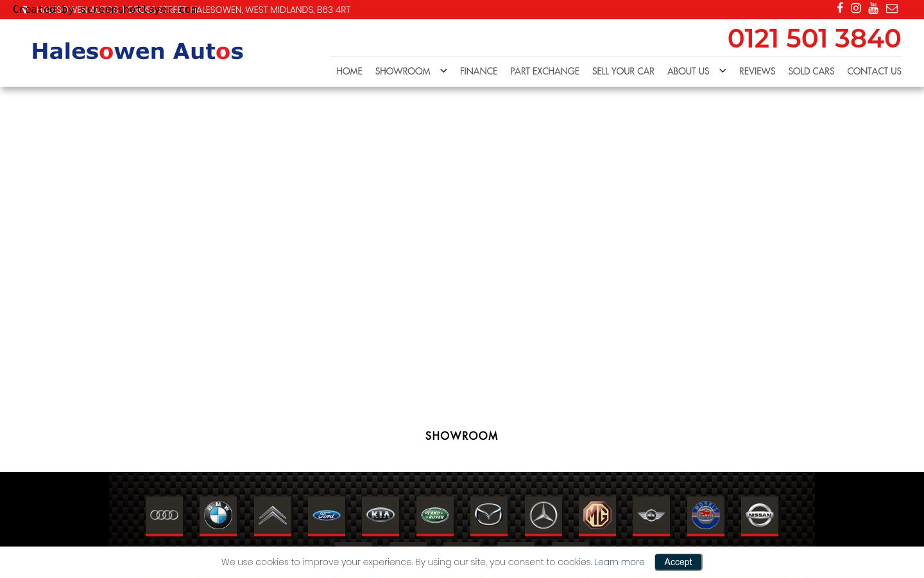Screen dimensions: 924x578
Task: Pick the Ford brand logo
Action: click(x=327, y=515)
